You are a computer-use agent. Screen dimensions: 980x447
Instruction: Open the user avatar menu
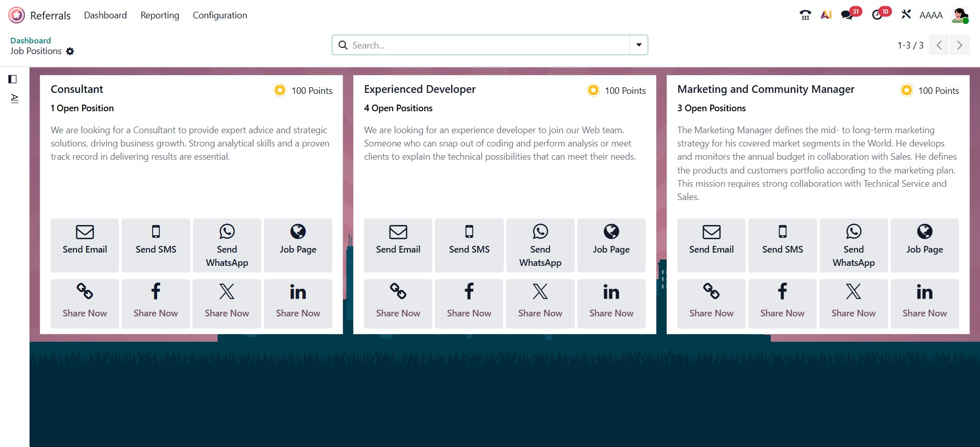[960, 15]
